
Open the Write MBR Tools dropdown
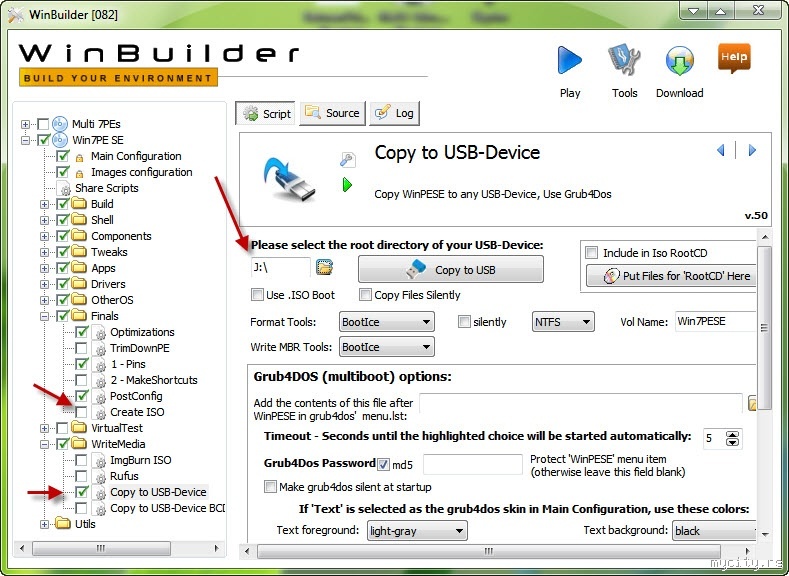(386, 347)
